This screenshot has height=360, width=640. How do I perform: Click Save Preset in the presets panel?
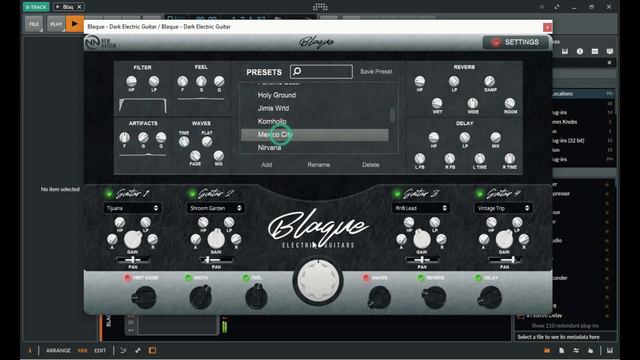[x=376, y=71]
